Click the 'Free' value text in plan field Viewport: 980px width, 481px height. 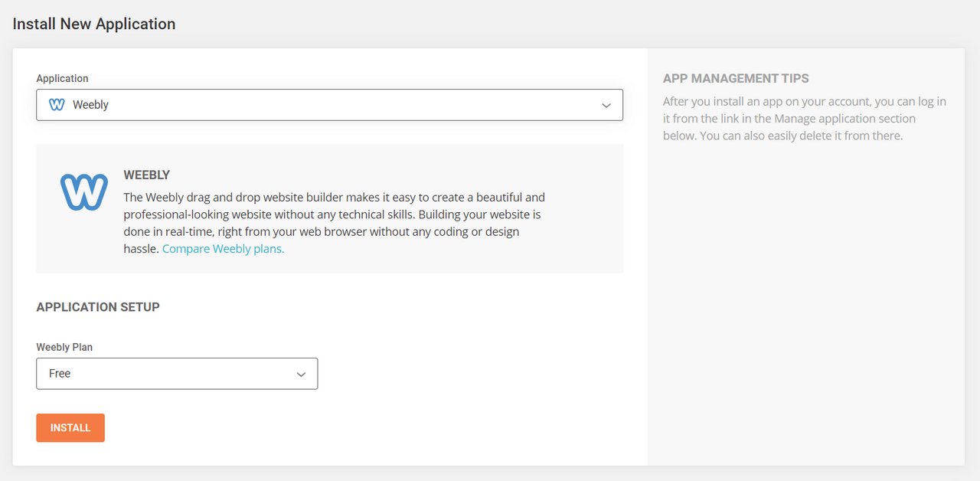[60, 374]
